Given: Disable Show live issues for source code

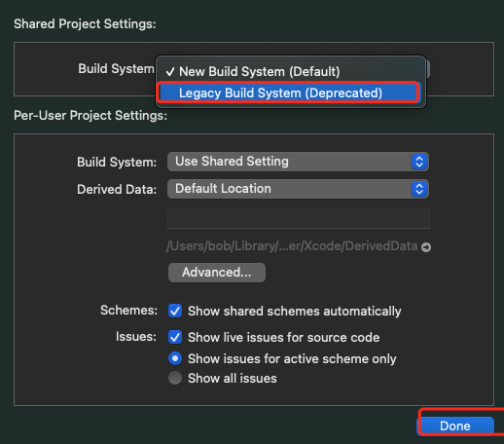Looking at the screenshot, I should coord(175,337).
